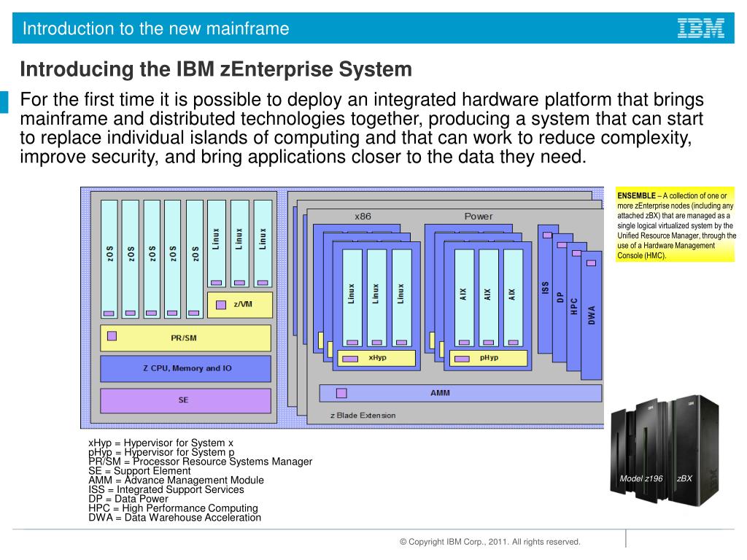The image size is (747, 560).
Task: Click legend line 'DWA = Data Warehouse Acceleration'
Action: pyautogui.click(x=175, y=518)
